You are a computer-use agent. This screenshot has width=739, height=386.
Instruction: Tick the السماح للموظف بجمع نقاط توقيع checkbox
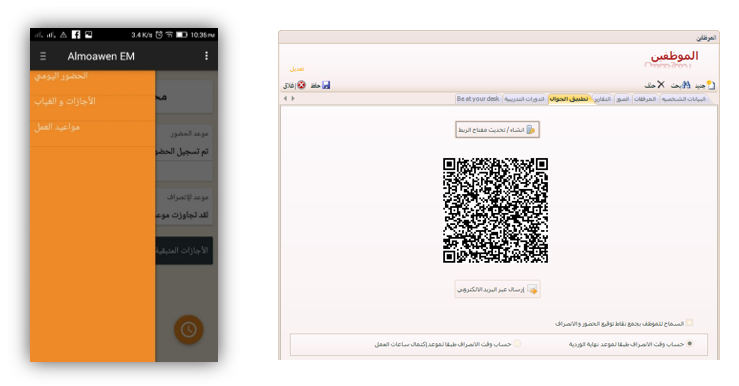coord(690,323)
